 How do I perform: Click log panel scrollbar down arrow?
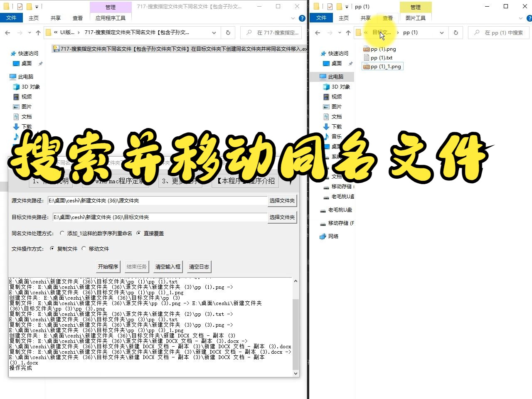click(296, 373)
